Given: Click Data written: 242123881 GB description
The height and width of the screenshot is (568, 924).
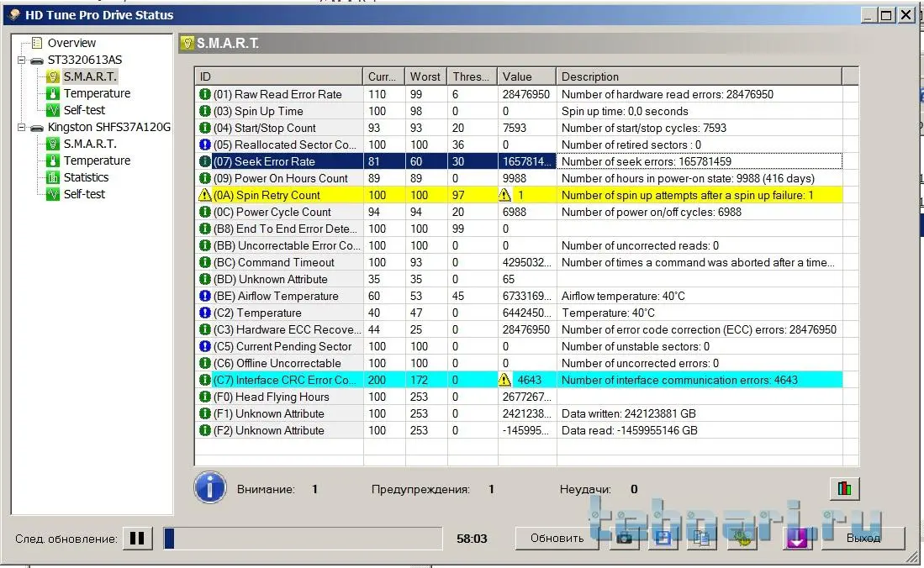Looking at the screenshot, I should (x=629, y=413).
